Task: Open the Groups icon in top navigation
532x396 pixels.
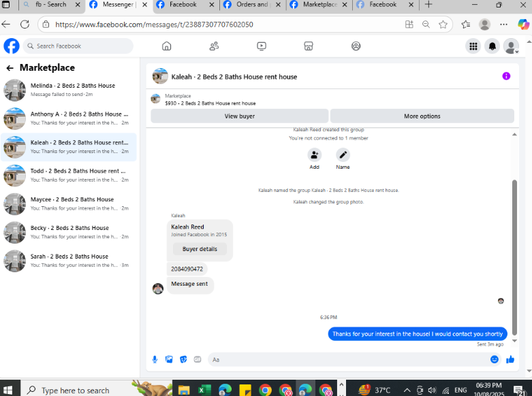Action: 356,46
